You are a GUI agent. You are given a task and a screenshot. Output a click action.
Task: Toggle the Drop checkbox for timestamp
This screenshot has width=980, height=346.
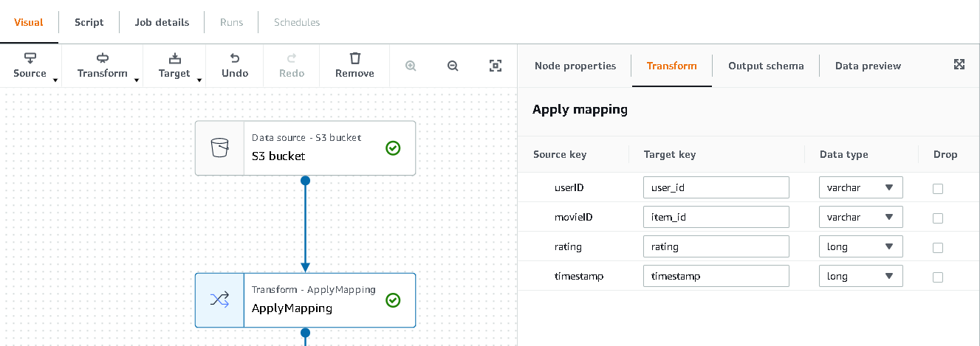click(x=938, y=277)
